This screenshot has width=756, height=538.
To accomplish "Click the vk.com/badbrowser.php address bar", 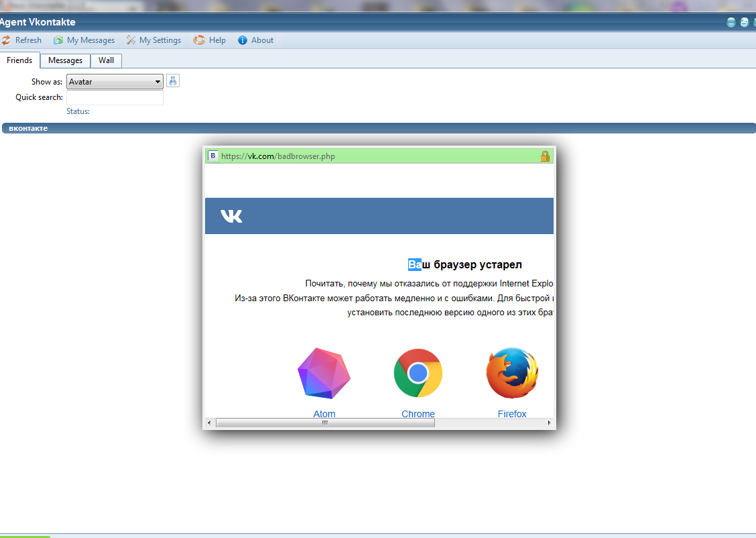I will [379, 156].
